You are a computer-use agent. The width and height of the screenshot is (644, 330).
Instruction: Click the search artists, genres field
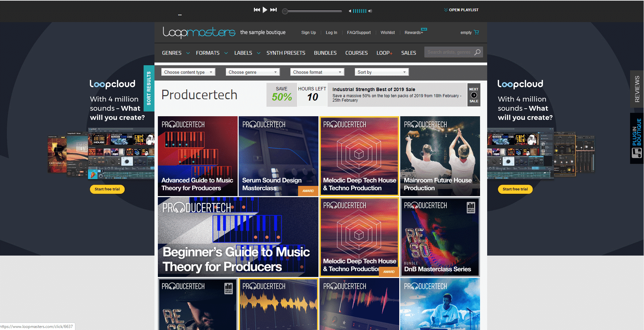449,52
